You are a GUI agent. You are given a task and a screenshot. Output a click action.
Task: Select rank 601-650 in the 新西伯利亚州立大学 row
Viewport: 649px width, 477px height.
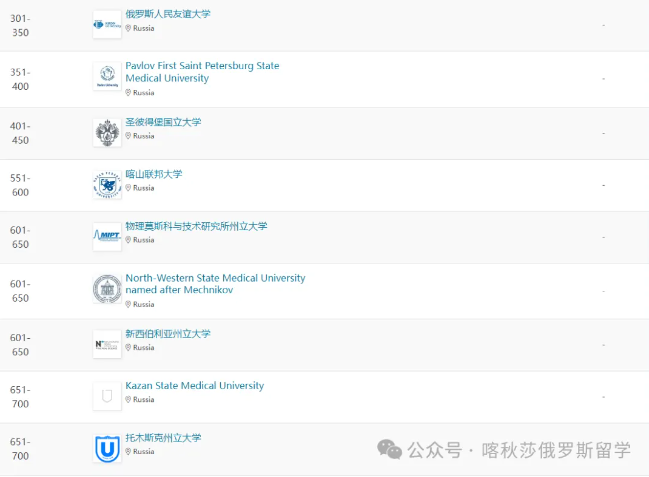(x=20, y=344)
